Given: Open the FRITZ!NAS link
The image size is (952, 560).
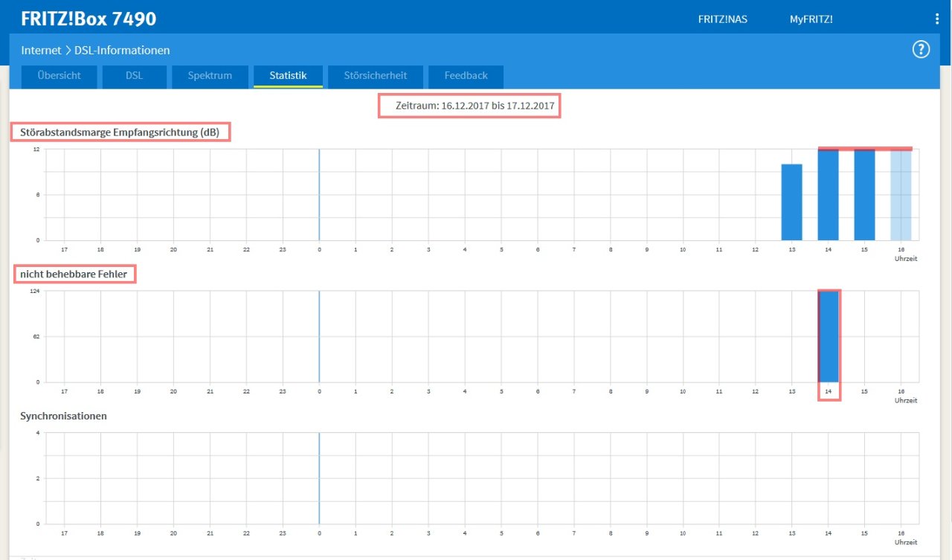Looking at the screenshot, I should (x=722, y=19).
